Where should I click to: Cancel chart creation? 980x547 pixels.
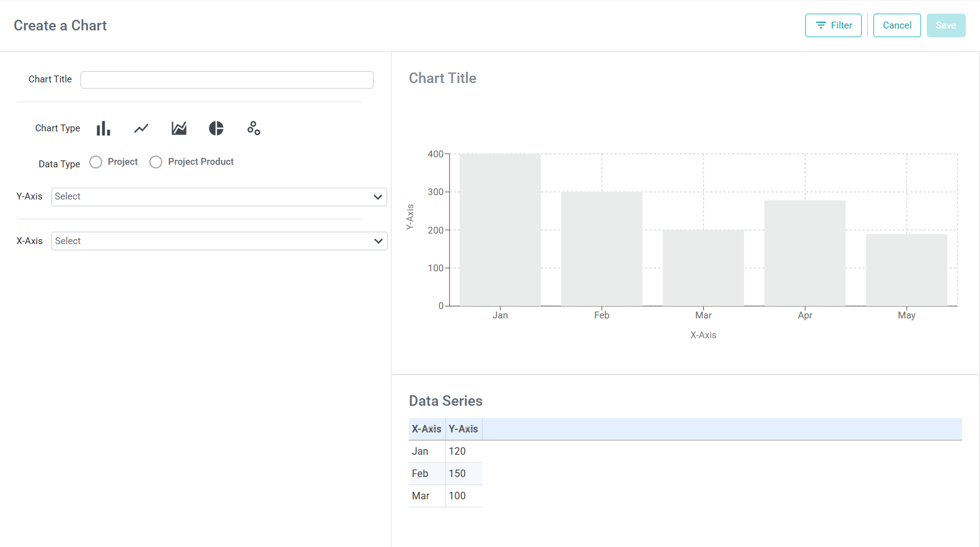[897, 25]
